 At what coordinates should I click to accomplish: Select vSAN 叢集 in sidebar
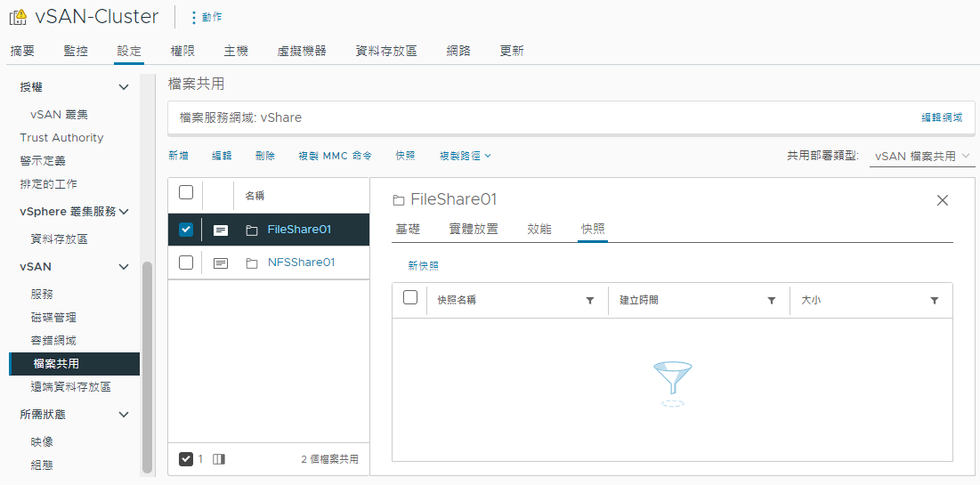click(x=59, y=115)
